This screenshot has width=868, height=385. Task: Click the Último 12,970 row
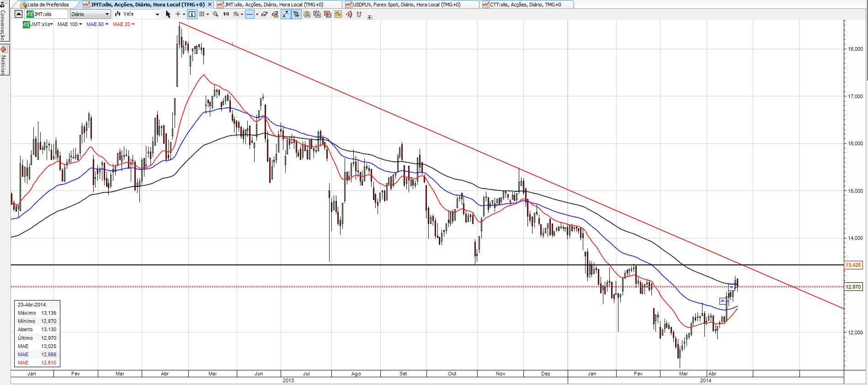tap(37, 338)
